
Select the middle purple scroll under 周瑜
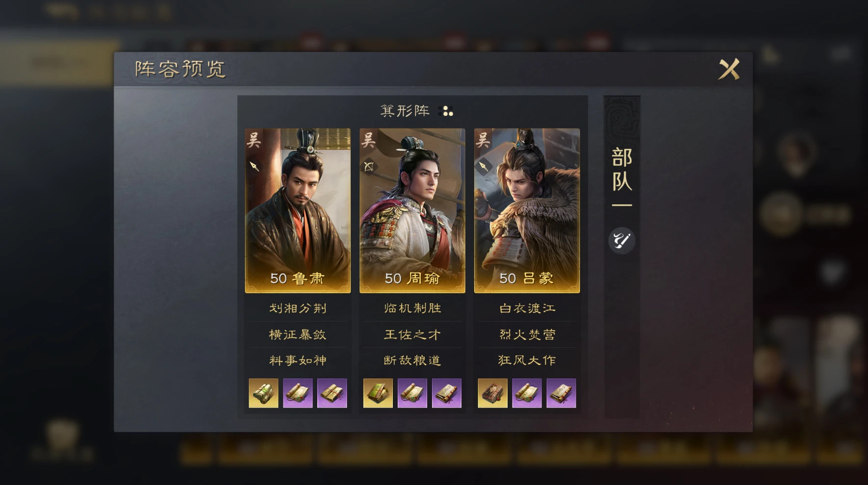pos(412,393)
